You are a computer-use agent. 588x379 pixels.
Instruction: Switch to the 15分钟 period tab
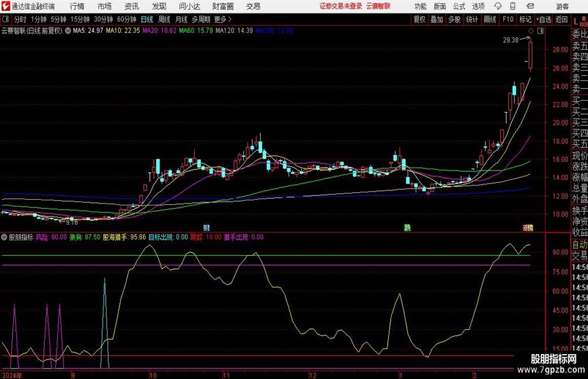80,19
